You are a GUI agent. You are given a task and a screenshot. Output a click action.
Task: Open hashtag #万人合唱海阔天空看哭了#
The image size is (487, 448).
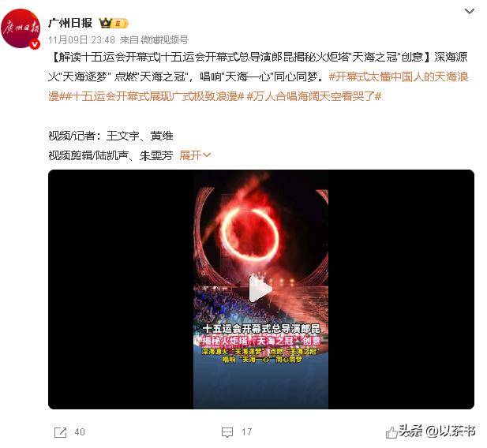pyautogui.click(x=313, y=96)
